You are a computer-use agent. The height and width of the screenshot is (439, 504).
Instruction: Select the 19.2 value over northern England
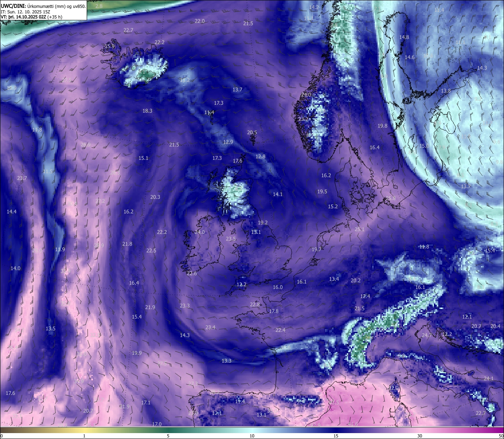263,222
